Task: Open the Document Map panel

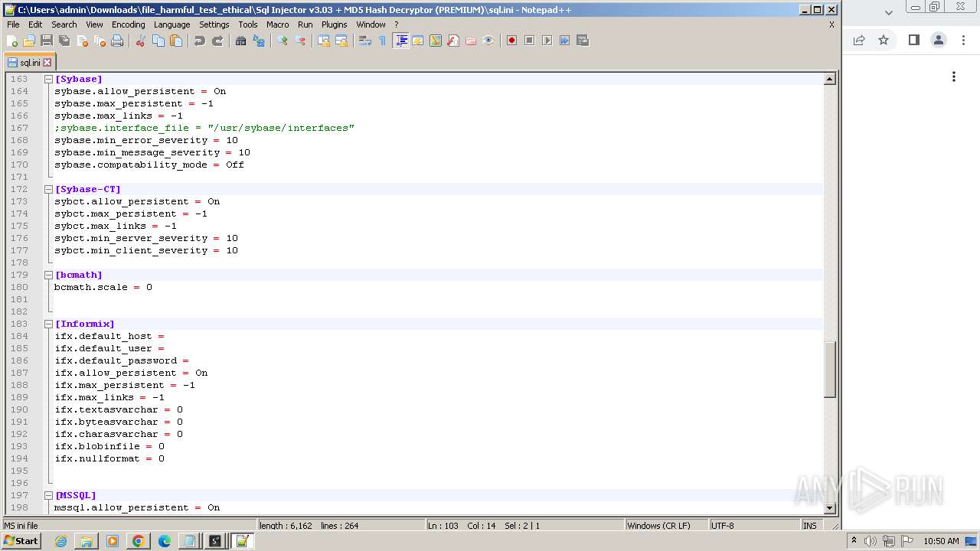Action: click(436, 41)
